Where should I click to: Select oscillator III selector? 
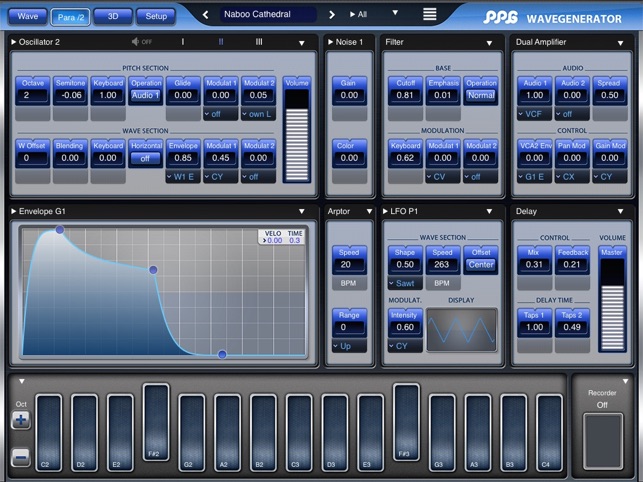259,42
